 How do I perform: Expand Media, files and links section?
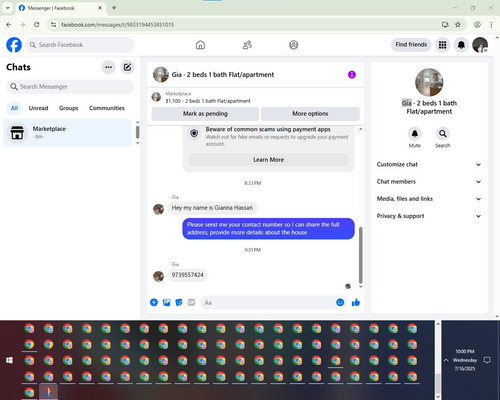click(429, 199)
